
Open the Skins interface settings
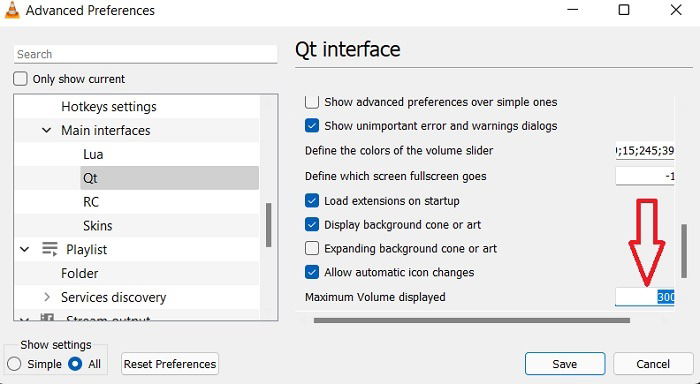(97, 225)
